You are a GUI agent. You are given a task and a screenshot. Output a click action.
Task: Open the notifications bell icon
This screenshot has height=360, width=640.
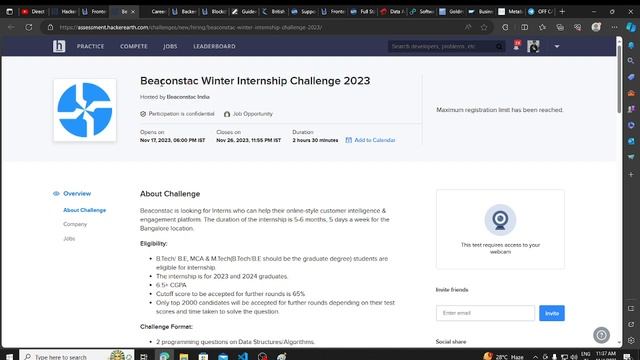click(517, 46)
